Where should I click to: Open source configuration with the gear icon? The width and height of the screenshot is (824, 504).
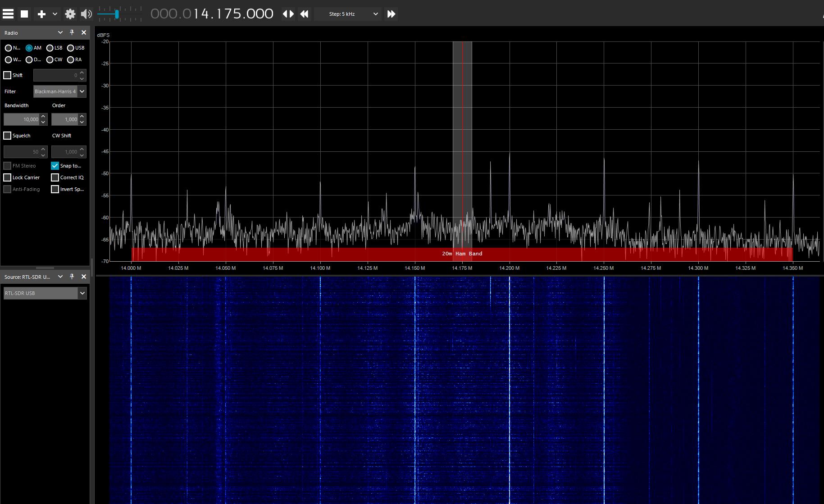(x=70, y=14)
